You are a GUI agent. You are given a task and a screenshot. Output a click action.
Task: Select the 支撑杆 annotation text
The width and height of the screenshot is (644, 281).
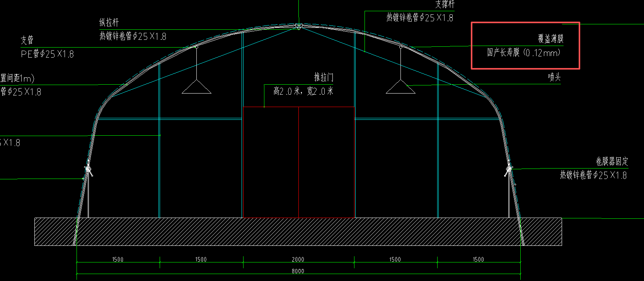tap(445, 4)
